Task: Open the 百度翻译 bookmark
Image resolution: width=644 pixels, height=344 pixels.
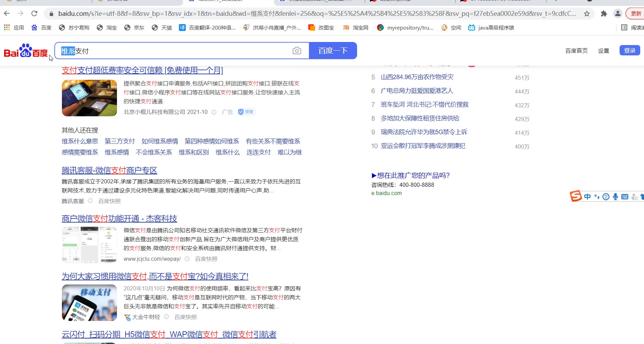Action: (x=207, y=28)
